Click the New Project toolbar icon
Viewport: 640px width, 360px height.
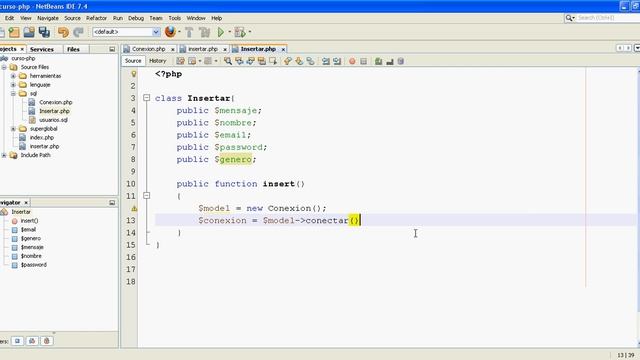(x=14, y=32)
